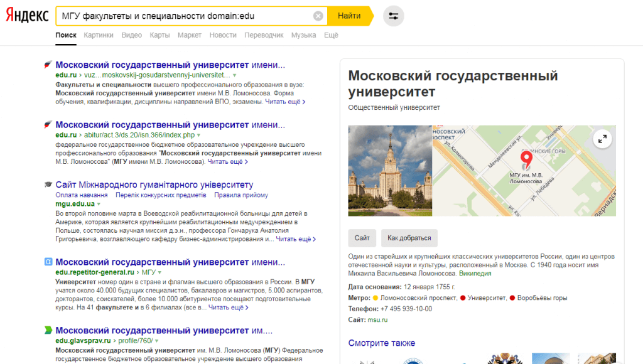Expand the map to fullscreen
This screenshot has height=364, width=643.
pos(602,139)
